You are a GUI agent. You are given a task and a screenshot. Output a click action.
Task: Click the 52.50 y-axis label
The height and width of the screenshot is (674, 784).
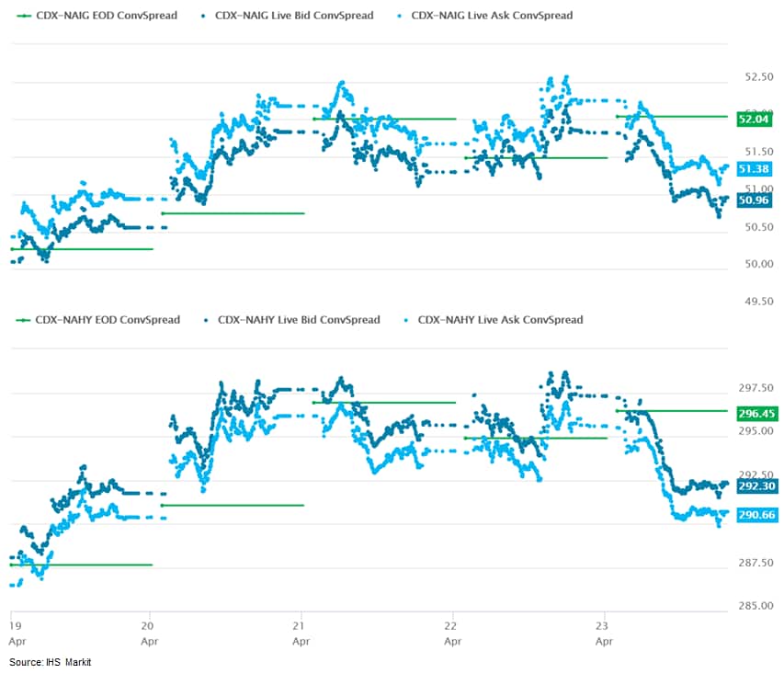(x=756, y=76)
